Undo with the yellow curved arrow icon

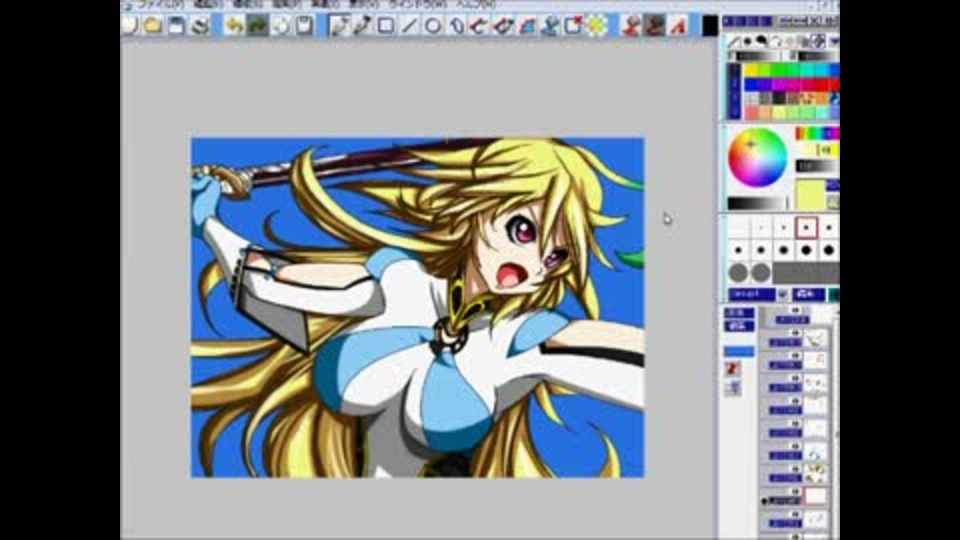tap(233, 25)
